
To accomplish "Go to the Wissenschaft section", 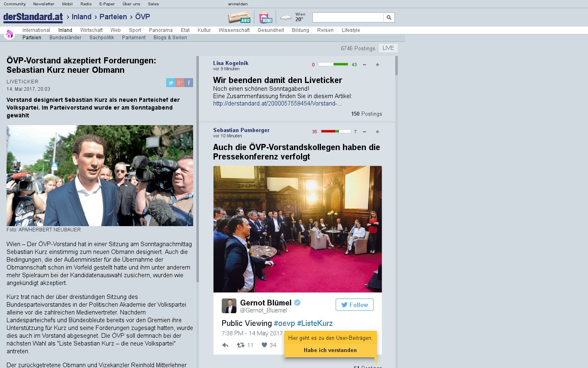I will (x=234, y=30).
